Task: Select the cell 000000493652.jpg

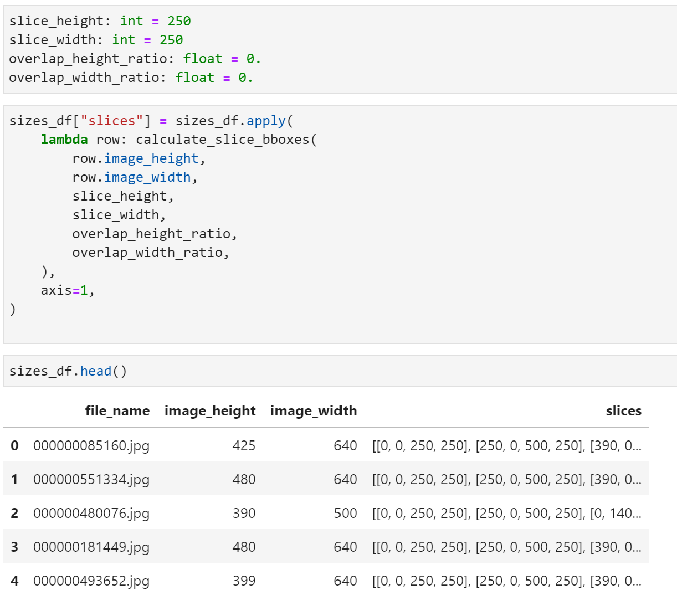Action: [x=91, y=581]
